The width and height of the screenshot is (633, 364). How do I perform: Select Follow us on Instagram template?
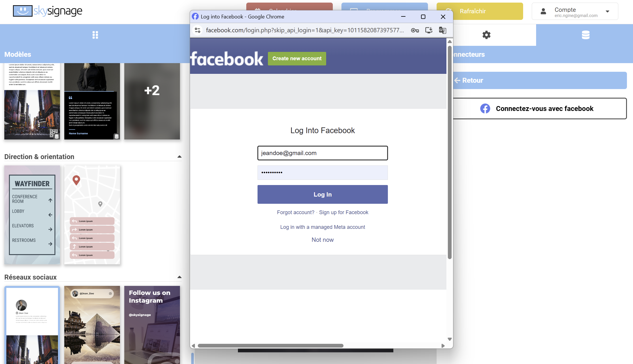pos(152,325)
